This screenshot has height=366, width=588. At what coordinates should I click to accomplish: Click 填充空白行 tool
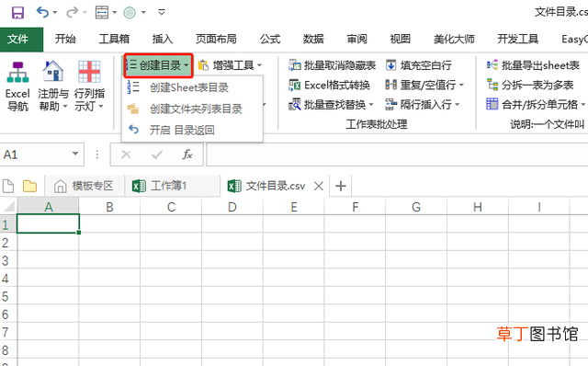419,65
